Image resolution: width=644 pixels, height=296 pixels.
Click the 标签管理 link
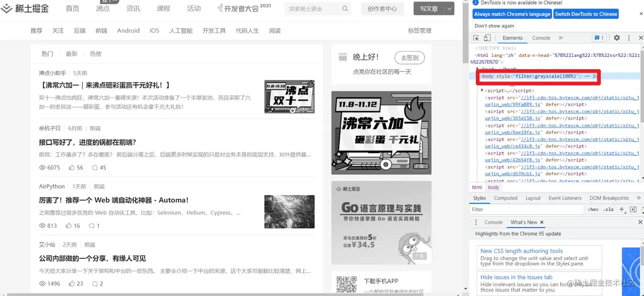(x=420, y=30)
